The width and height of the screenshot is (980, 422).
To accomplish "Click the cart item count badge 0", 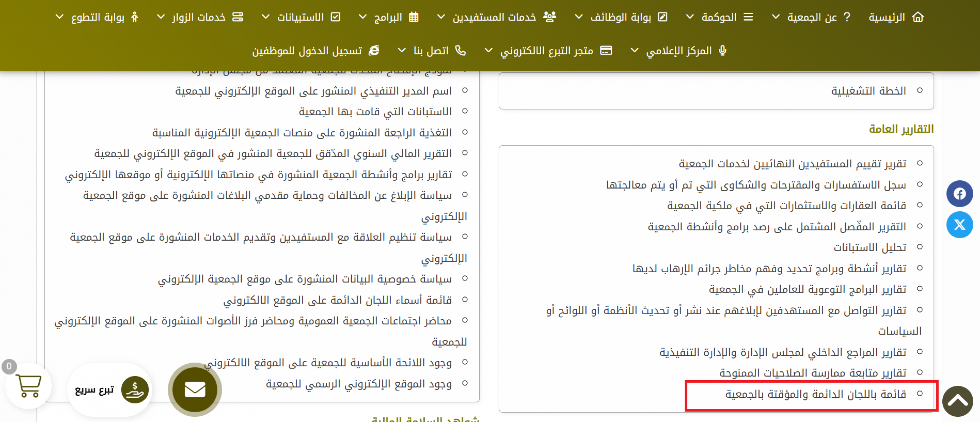I will pos(9,366).
